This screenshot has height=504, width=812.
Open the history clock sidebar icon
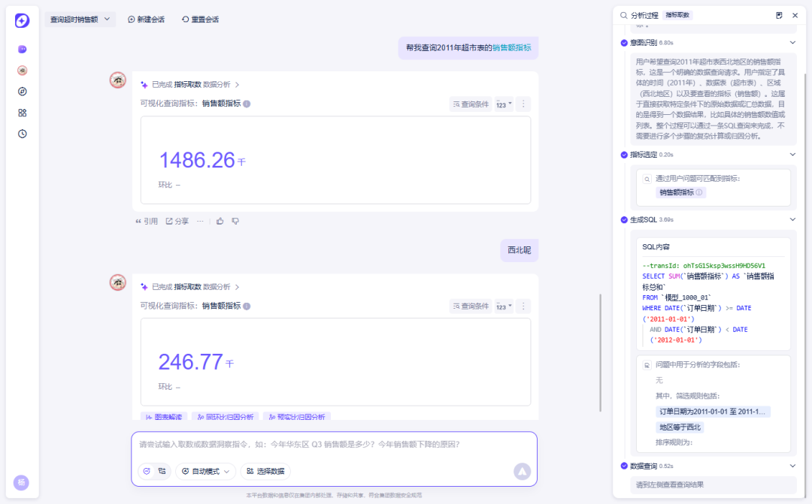click(23, 134)
